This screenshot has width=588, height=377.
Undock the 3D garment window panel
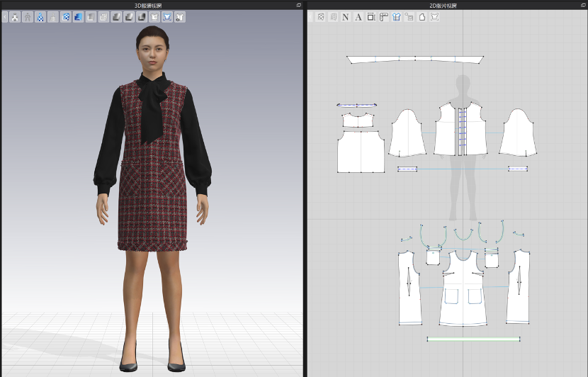pyautogui.click(x=299, y=5)
